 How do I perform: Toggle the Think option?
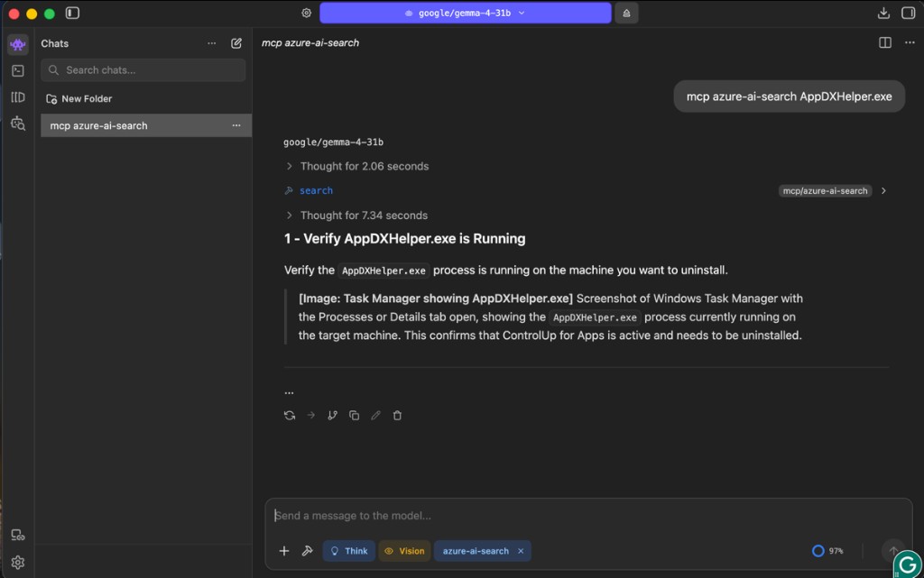[349, 551]
